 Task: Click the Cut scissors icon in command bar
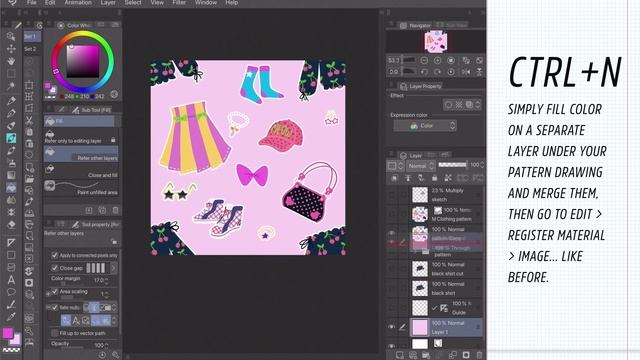coord(29,120)
